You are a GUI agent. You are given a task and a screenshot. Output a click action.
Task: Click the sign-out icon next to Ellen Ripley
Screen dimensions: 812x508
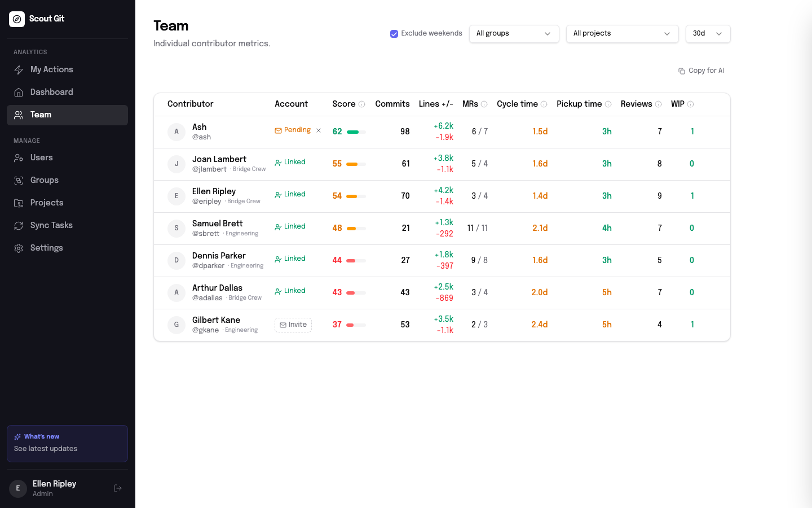tap(117, 488)
